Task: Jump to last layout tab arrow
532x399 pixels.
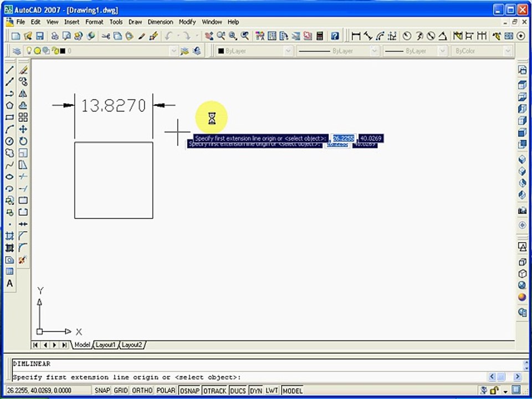Action: click(64, 345)
